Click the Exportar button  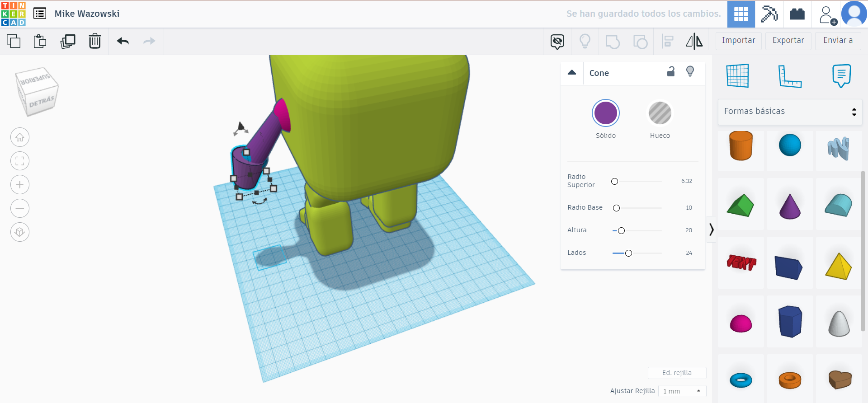pos(788,41)
